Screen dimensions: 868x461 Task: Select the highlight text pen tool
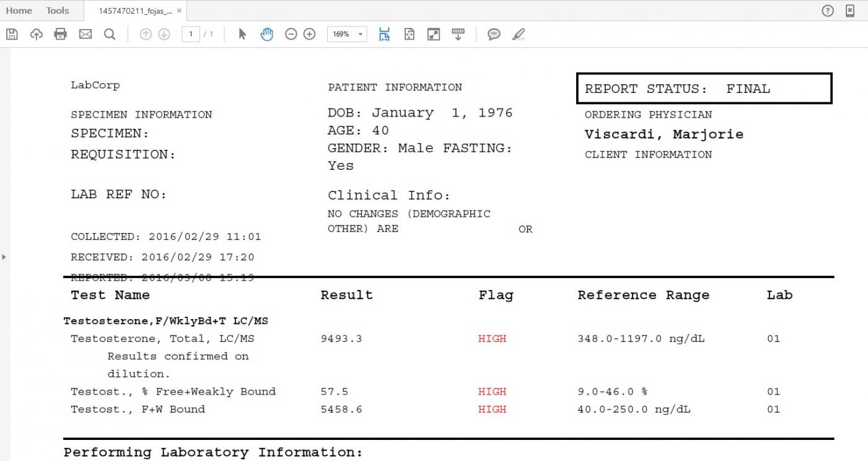[519, 35]
